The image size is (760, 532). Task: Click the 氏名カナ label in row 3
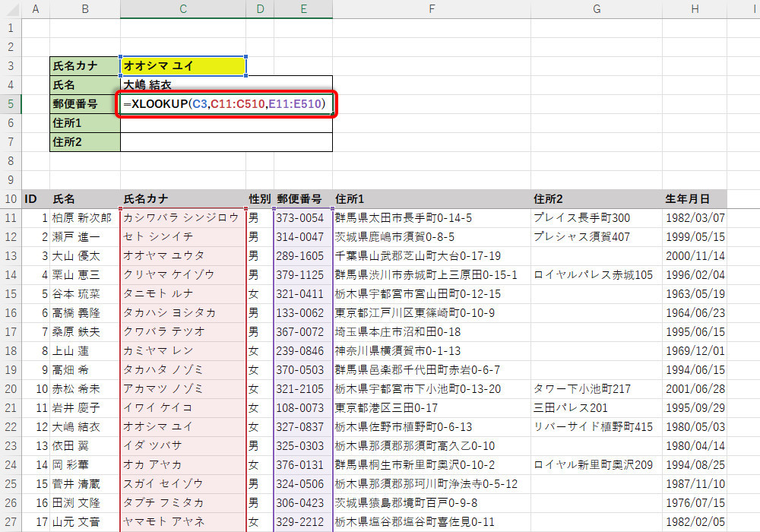(85, 66)
